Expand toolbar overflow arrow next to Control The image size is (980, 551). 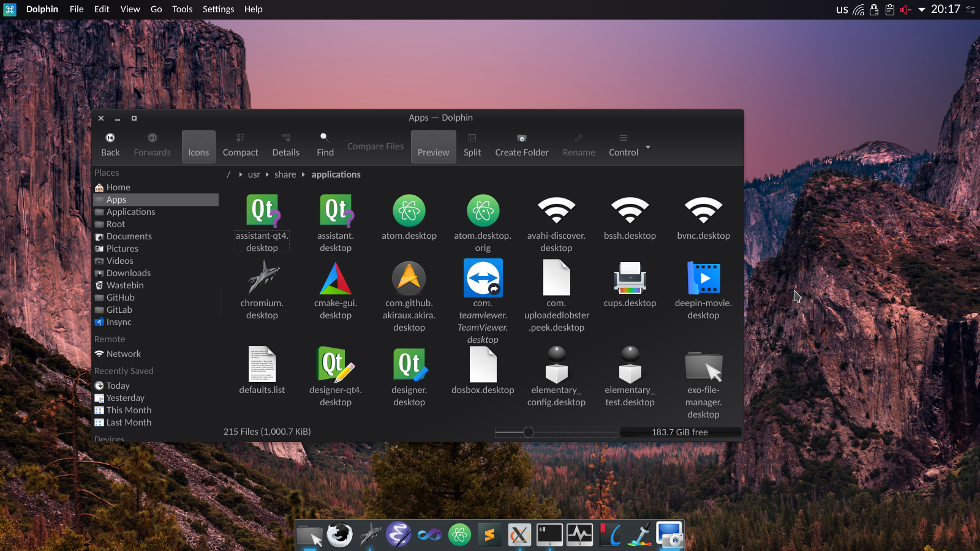[x=648, y=147]
